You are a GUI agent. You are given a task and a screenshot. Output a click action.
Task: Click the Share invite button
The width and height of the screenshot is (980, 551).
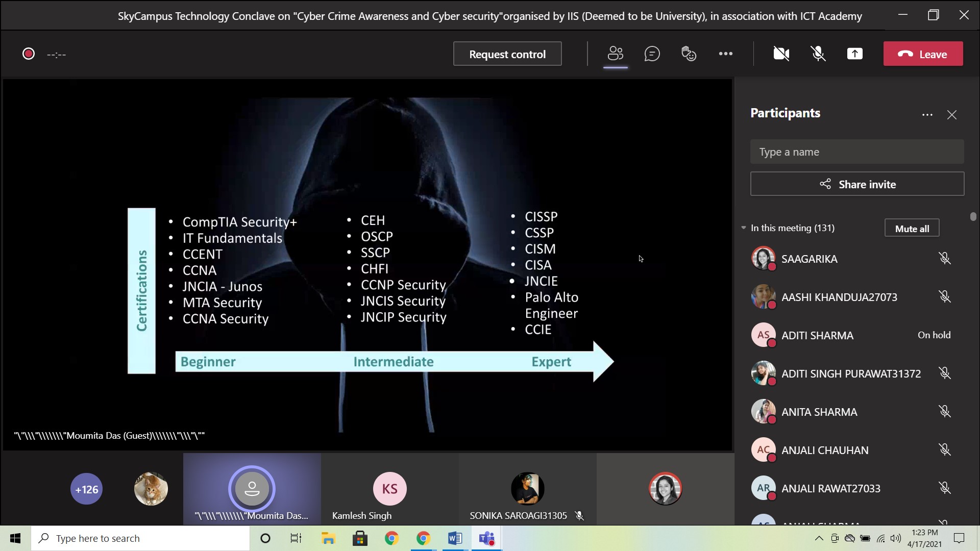[856, 184]
